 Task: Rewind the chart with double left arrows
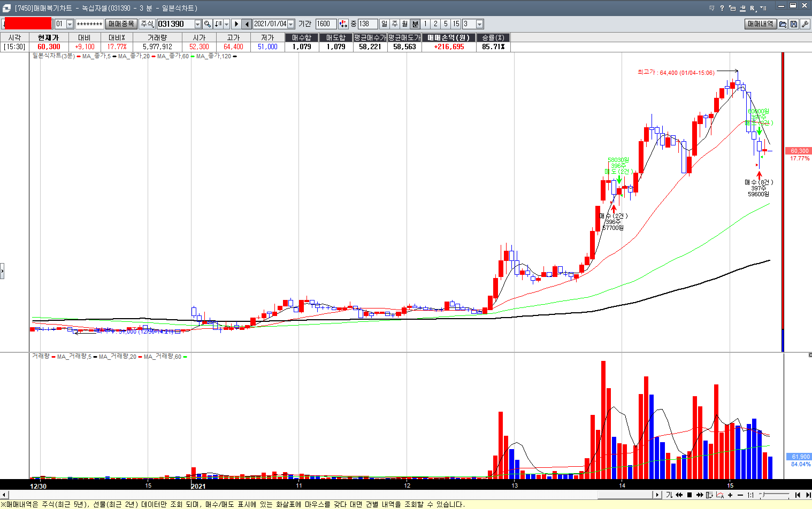click(679, 495)
